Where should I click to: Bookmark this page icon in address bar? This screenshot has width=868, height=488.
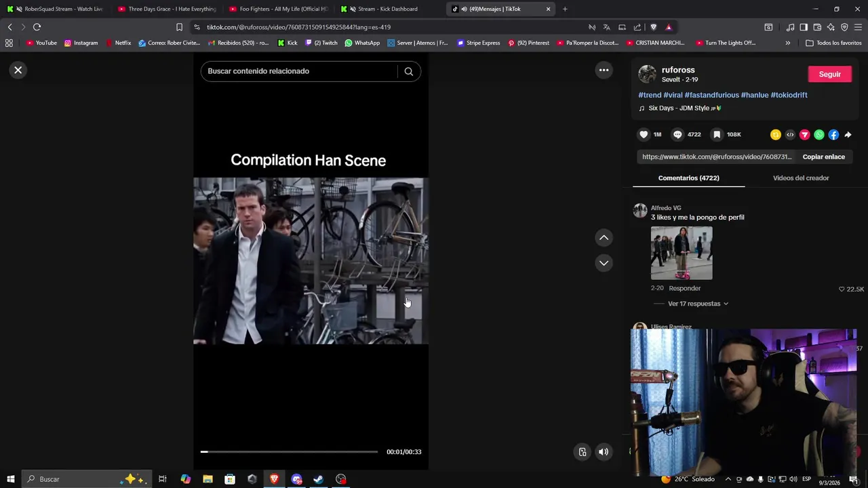[179, 27]
